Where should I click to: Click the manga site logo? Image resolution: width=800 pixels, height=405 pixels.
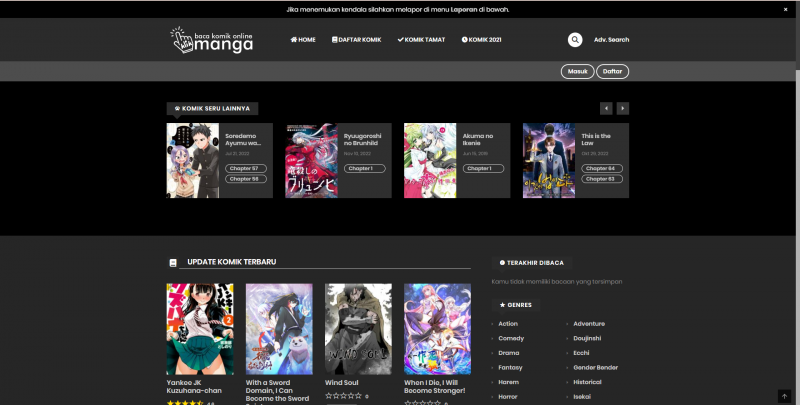[x=211, y=40]
